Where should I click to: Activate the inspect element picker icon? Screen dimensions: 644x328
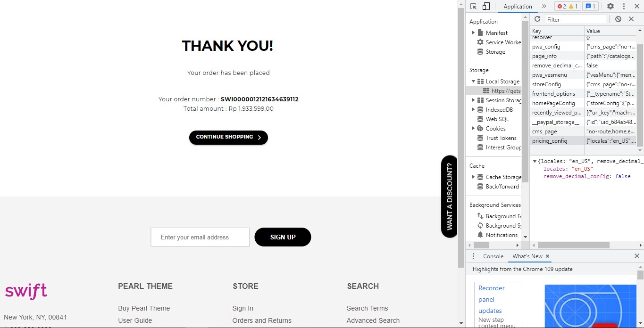coord(473,6)
